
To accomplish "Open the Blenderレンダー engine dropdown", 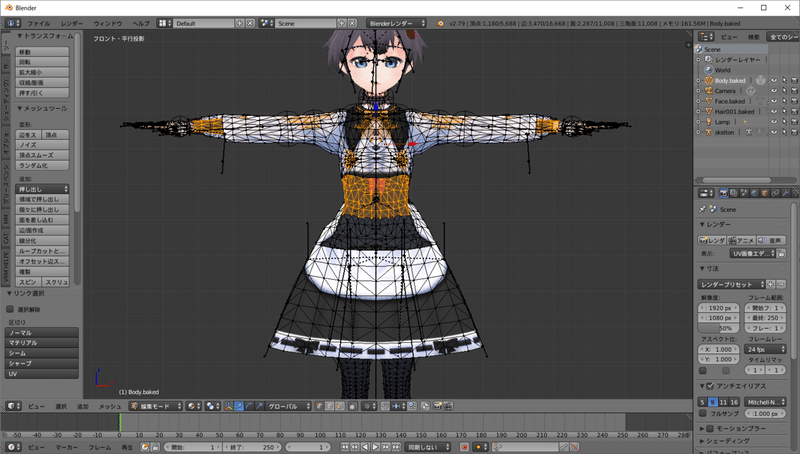I will point(396,23).
